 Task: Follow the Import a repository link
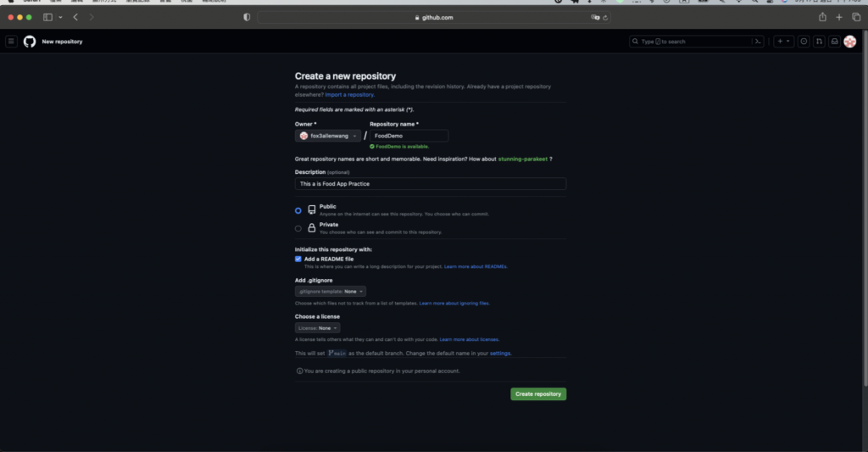click(349, 95)
